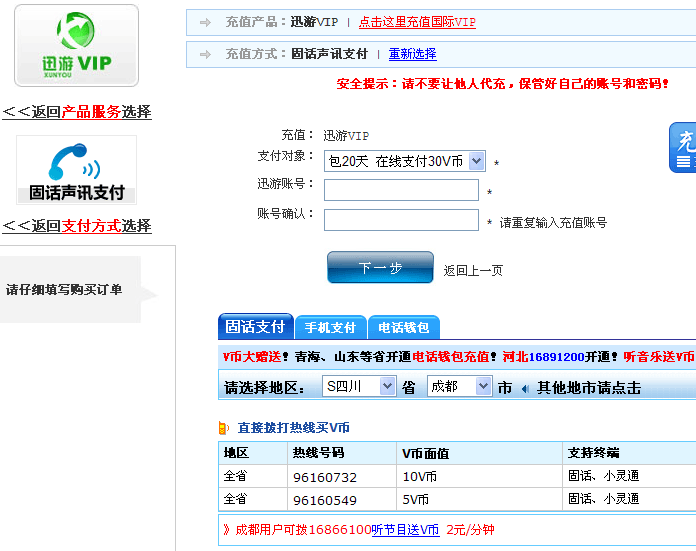
Task: Click the arrow icon beside 充值产品
Action: [205, 22]
